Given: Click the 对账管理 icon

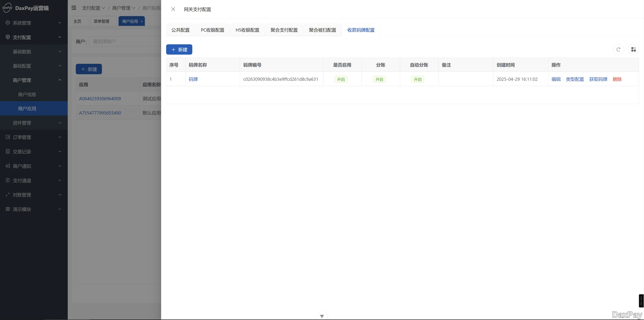Looking at the screenshot, I should click(8, 195).
